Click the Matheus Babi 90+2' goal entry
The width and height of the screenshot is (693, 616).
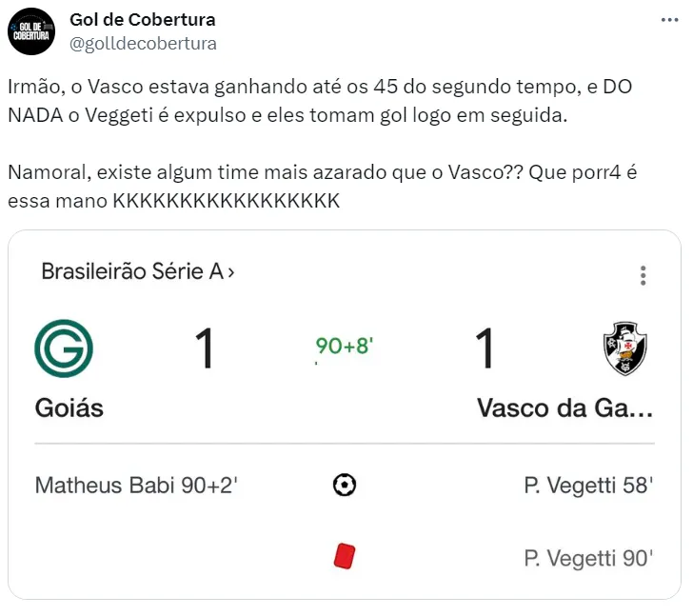pyautogui.click(x=136, y=486)
